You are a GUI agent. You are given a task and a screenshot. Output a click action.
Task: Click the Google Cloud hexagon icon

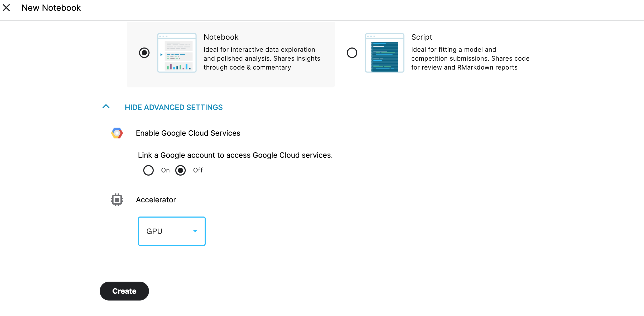tap(117, 133)
